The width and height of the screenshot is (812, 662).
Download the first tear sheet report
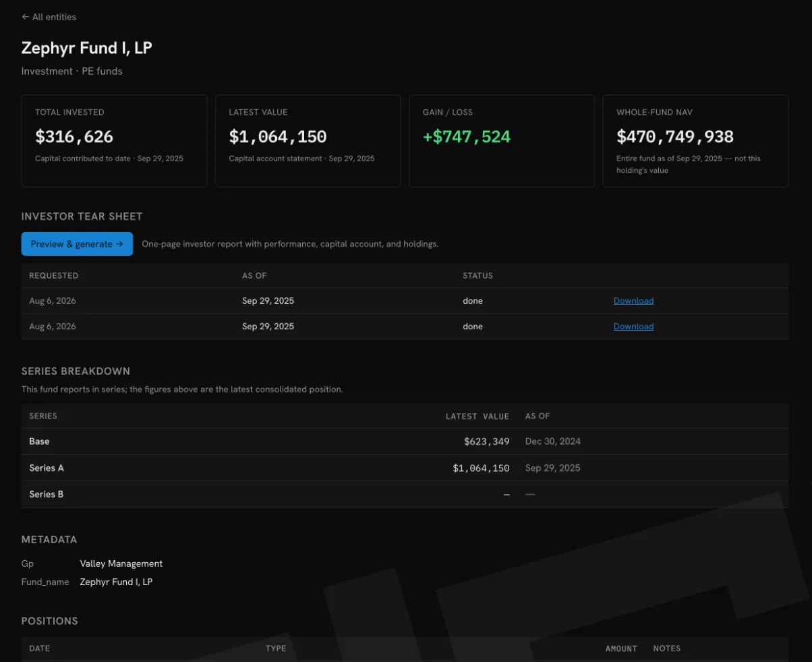(633, 301)
